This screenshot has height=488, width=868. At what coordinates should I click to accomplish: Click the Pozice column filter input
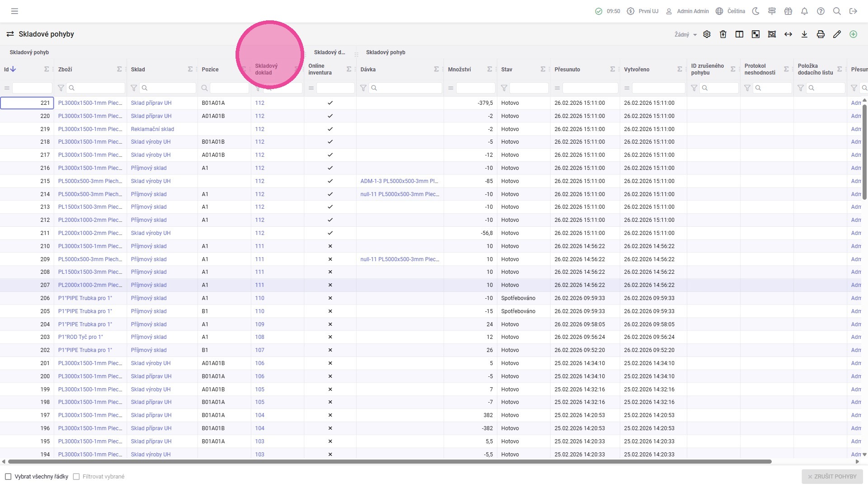(229, 88)
